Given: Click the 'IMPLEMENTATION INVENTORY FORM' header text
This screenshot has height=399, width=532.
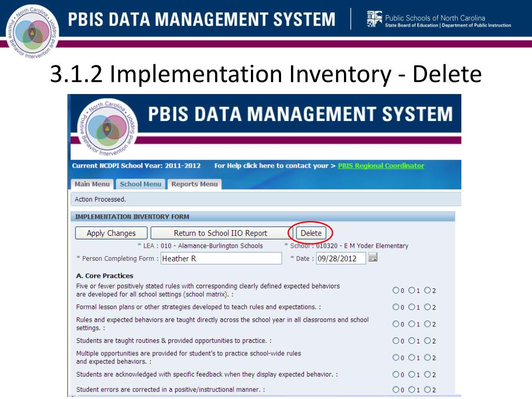Looking at the screenshot, I should coord(132,217).
